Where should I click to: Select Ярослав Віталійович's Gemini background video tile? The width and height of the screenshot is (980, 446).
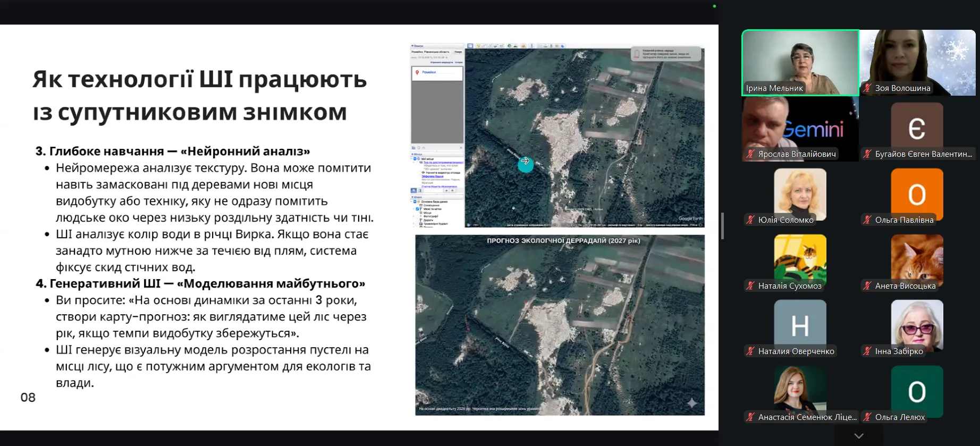(x=800, y=129)
